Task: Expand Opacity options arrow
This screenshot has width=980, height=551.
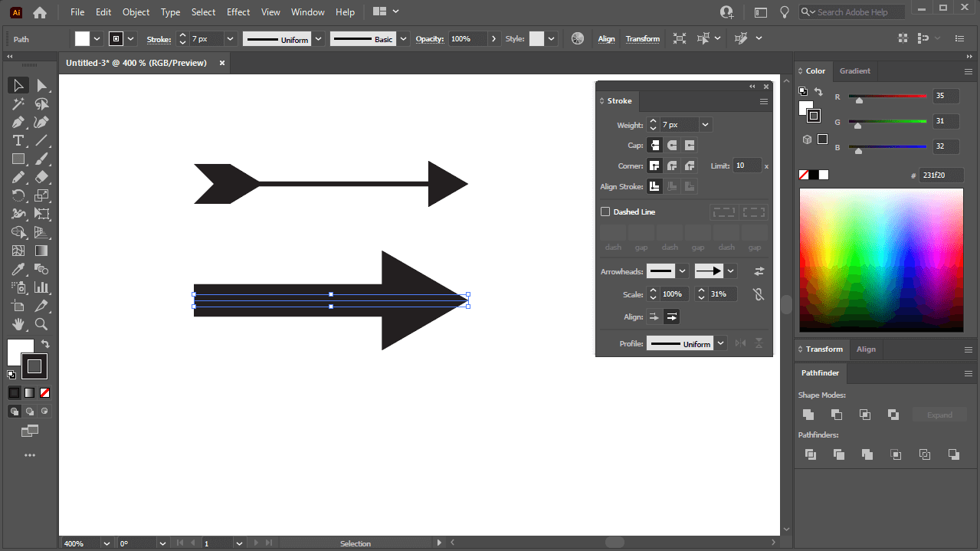Action: click(494, 39)
